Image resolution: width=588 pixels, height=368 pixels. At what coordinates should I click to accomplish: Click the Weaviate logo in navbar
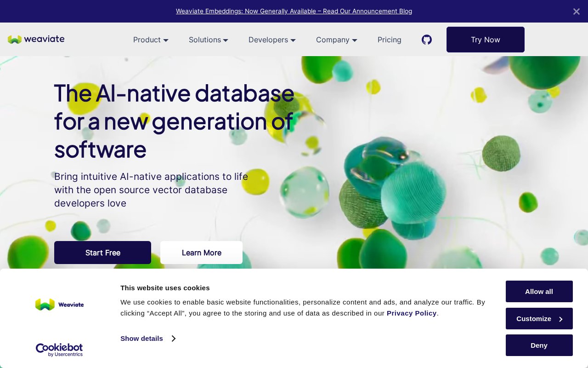[x=36, y=40]
